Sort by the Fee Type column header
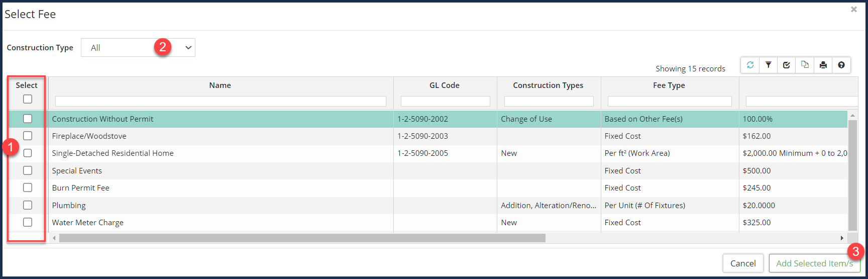Screen dimensions: 868x279 669,85
